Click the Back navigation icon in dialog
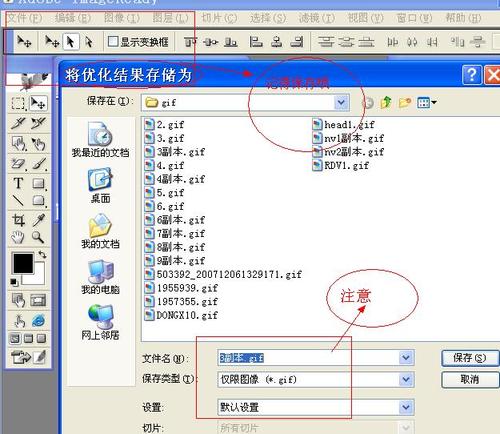This screenshot has width=500, height=434. coord(368,103)
